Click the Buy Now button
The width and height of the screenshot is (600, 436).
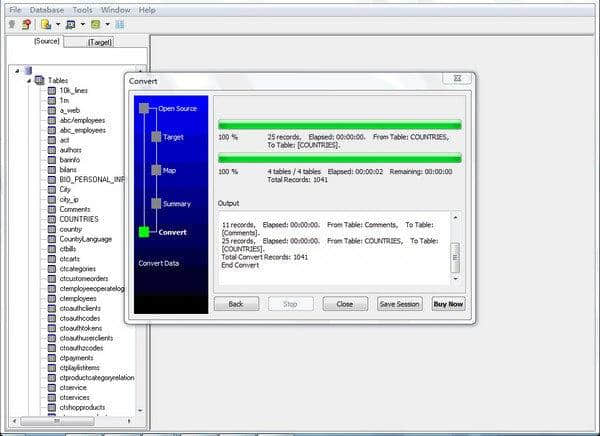[x=447, y=304]
